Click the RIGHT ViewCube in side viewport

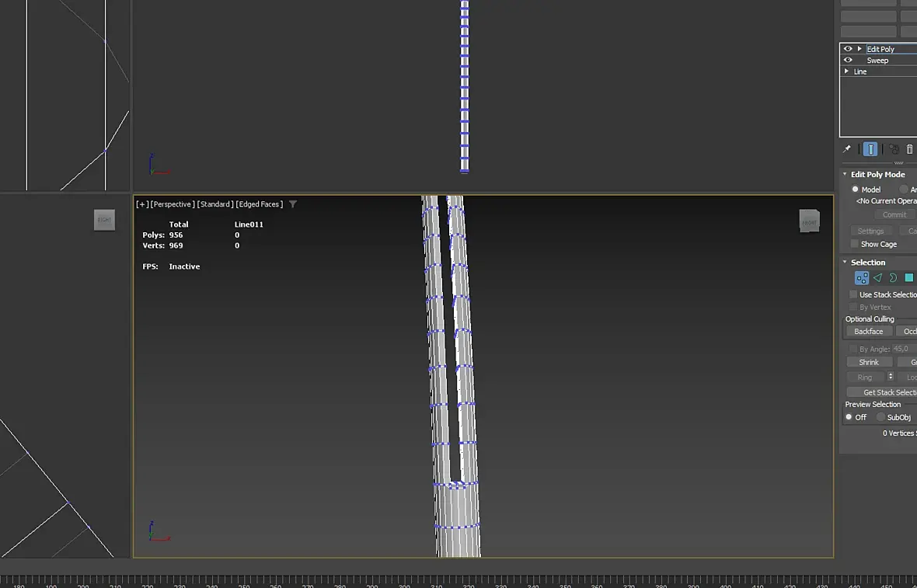point(104,220)
